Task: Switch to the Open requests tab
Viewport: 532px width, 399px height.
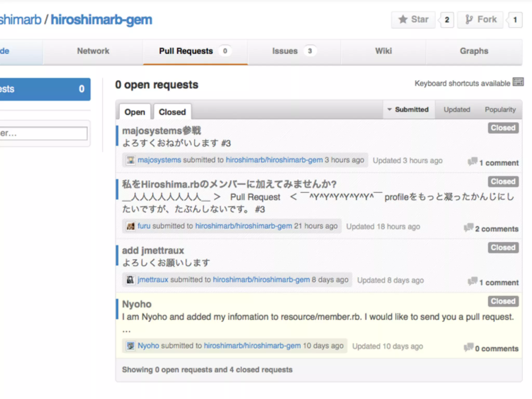Action: click(135, 112)
